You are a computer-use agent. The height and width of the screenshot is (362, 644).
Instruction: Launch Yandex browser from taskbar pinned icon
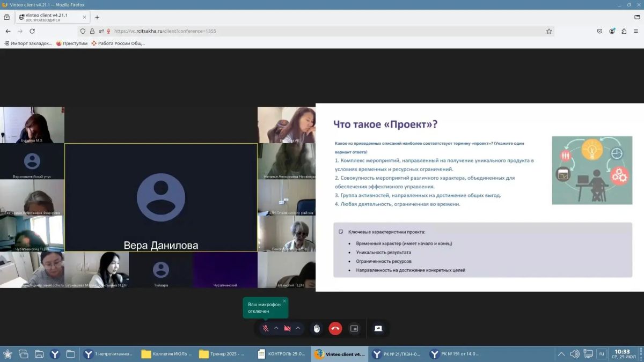pos(55,354)
